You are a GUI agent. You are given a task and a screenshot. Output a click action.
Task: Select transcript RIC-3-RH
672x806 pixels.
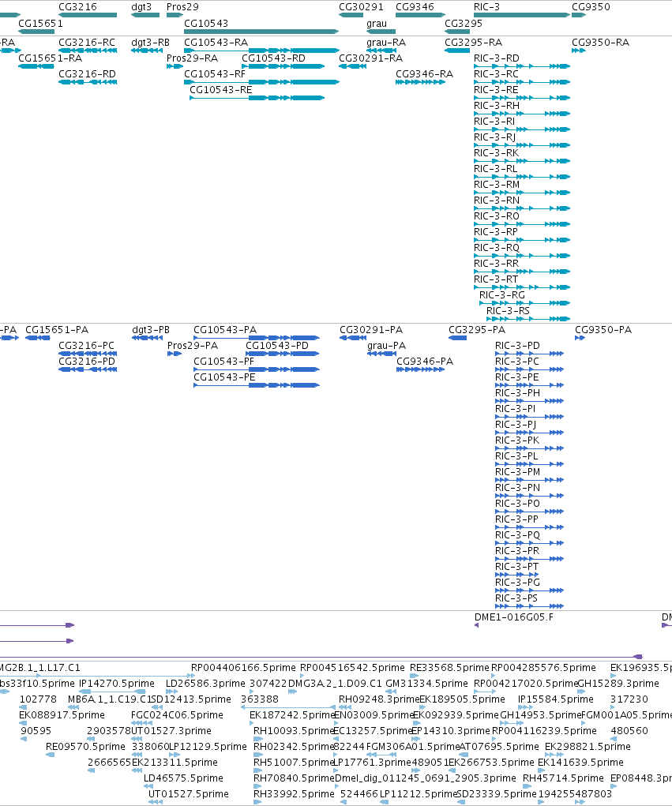[x=497, y=105]
